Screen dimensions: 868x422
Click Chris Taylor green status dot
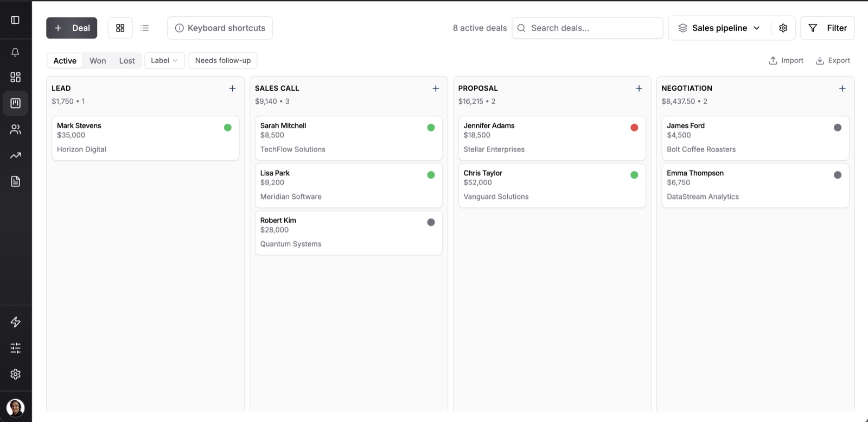[634, 175]
